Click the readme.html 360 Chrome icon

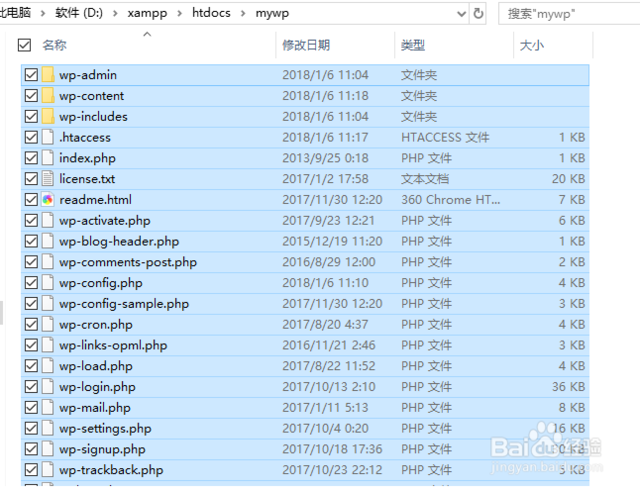48,200
